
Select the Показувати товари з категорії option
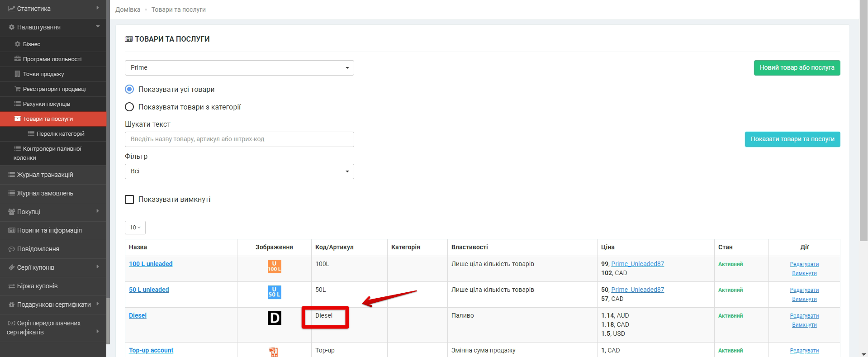click(129, 107)
